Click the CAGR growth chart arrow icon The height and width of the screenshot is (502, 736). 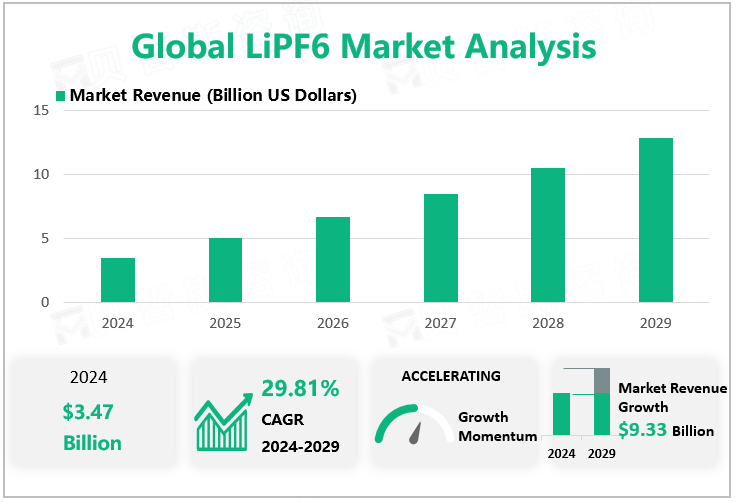click(x=223, y=422)
